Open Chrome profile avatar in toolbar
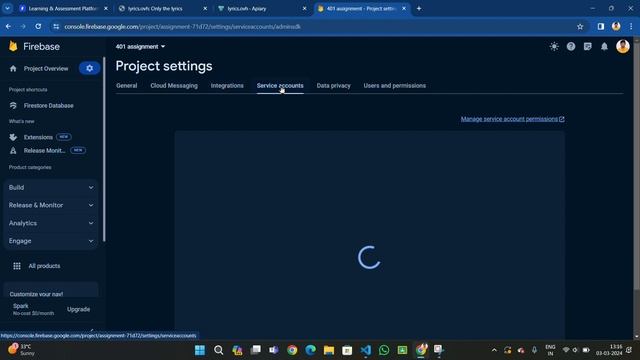This screenshot has width=640, height=360. coord(616,27)
